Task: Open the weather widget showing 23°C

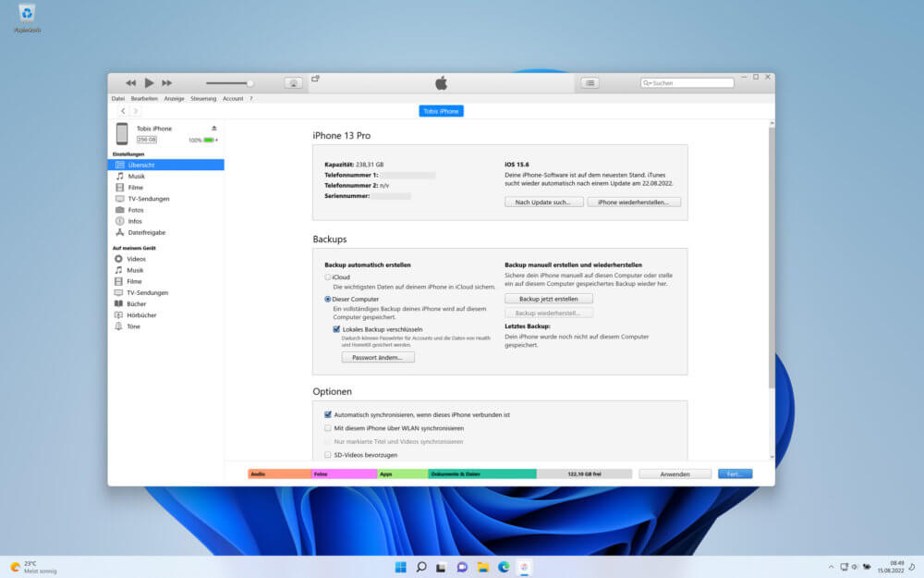Action: point(34,567)
